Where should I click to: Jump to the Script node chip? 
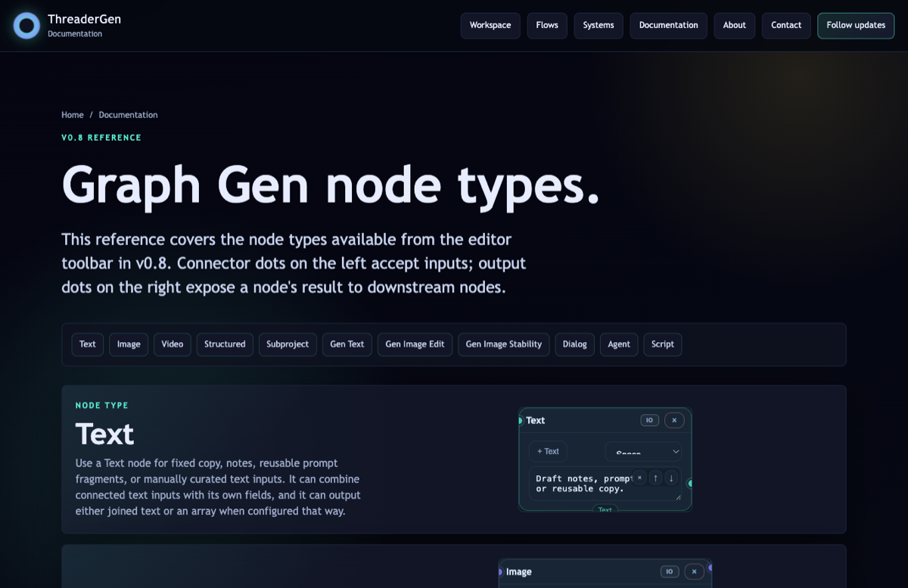[663, 344]
